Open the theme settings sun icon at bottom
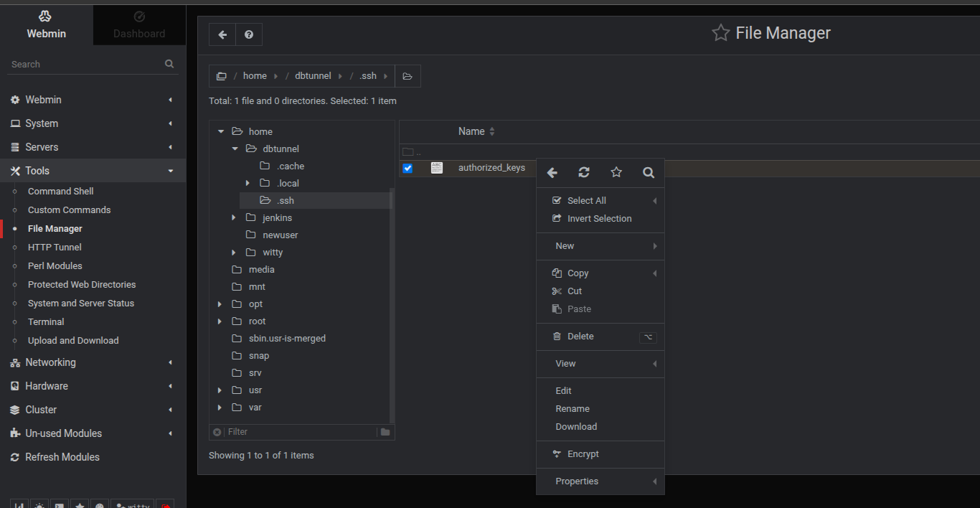980x508 pixels. (39, 504)
